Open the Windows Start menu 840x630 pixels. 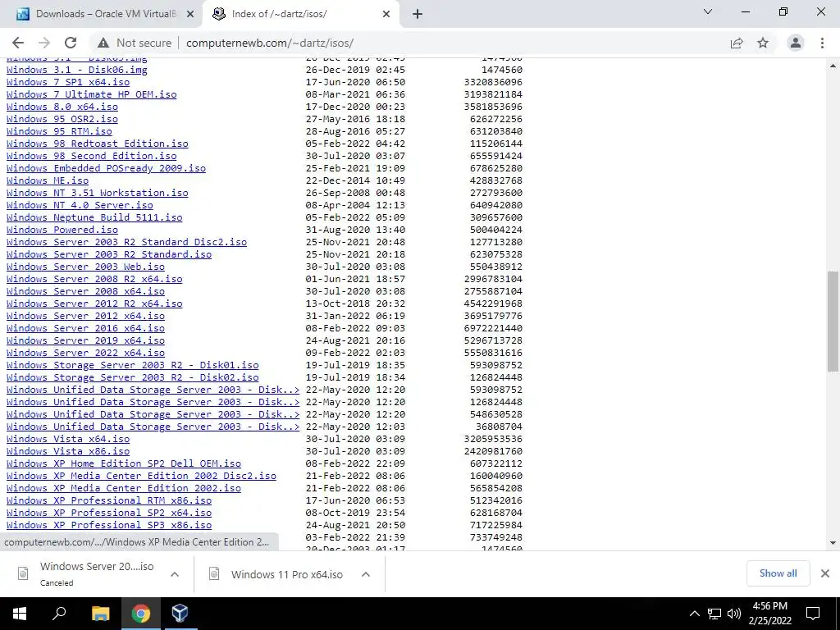tap(20, 614)
